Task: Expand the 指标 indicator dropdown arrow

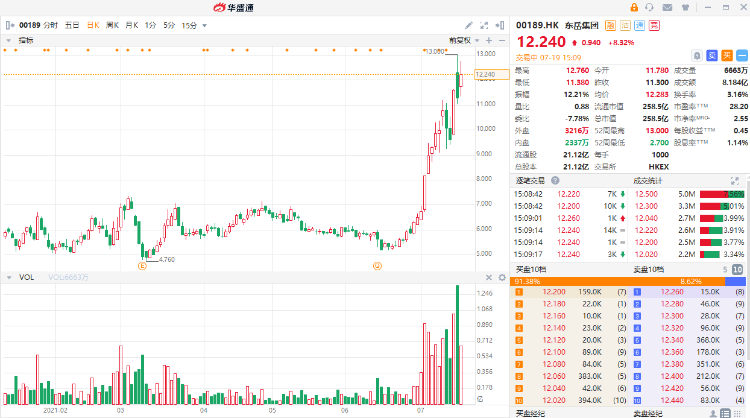Action: [9, 41]
